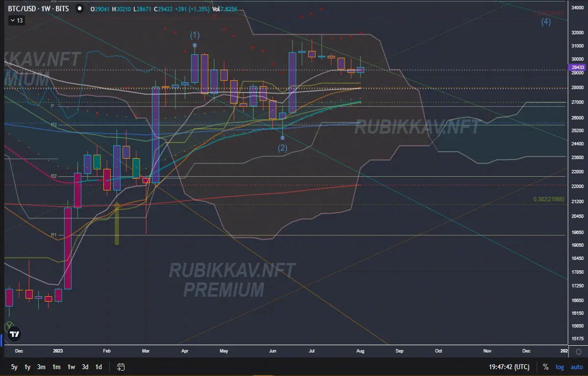Screen dimensions: 588x376
Task: Click the R2 pivot label
Action: click(54, 176)
